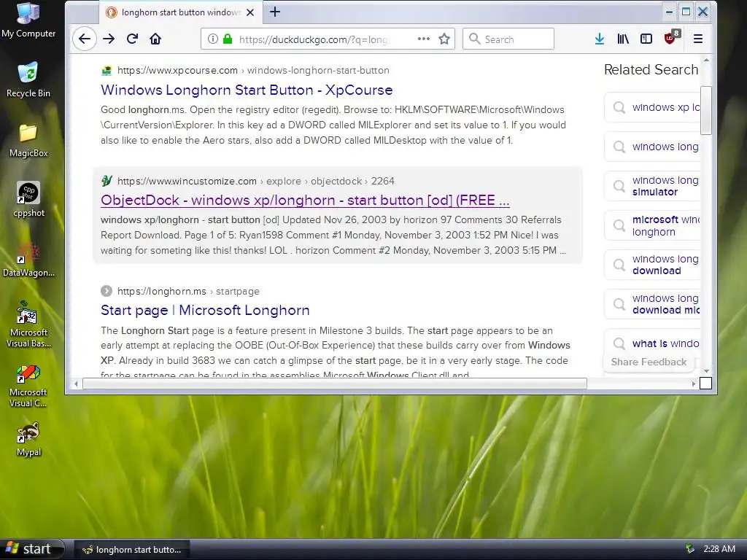Click the longhorn.ms site favicon
The height and width of the screenshot is (560, 747).
(107, 291)
